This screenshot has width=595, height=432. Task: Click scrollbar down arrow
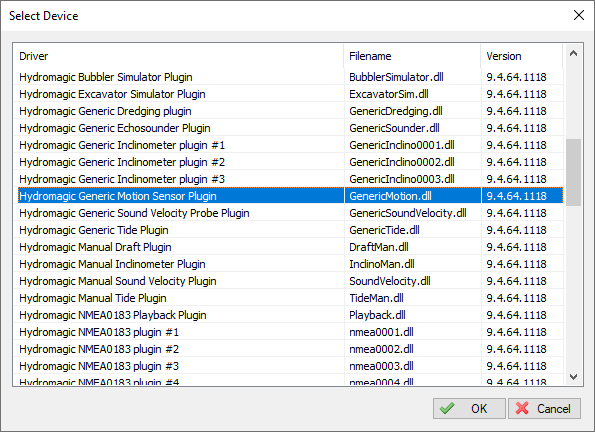(573, 377)
